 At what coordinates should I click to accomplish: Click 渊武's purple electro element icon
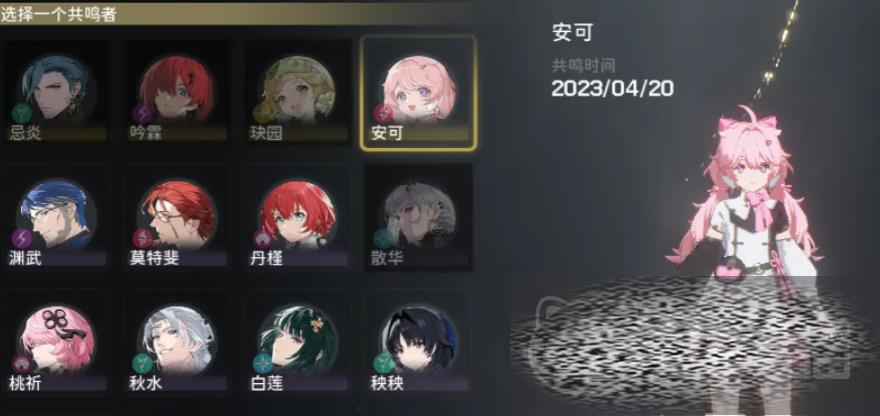21,239
